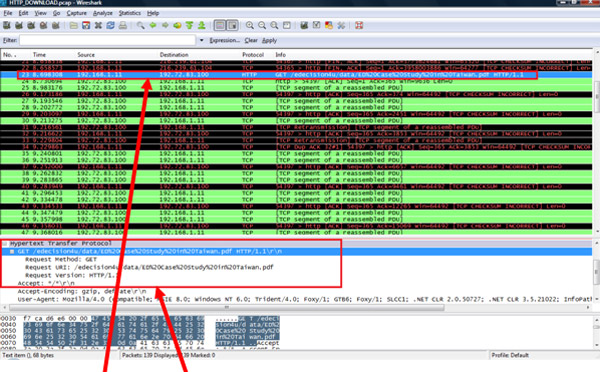Save this capture file icon
The height and width of the screenshot is (372, 600).
click(86, 26)
